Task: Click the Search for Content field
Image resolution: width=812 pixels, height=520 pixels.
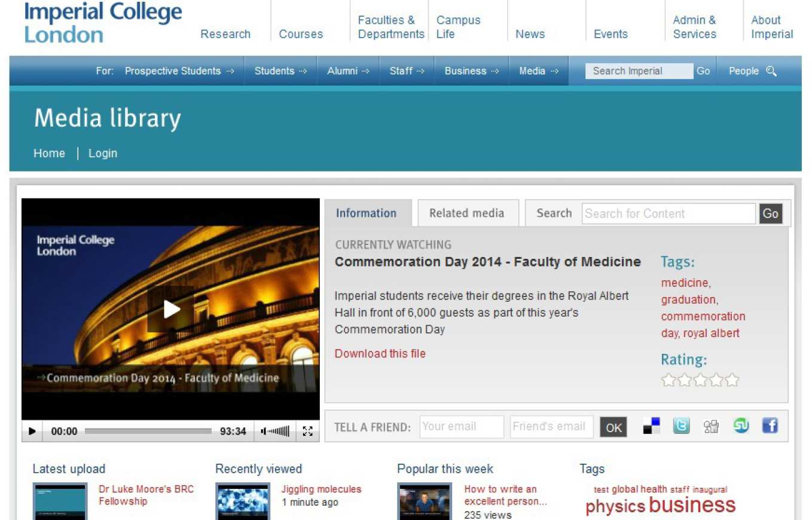Action: tap(668, 214)
